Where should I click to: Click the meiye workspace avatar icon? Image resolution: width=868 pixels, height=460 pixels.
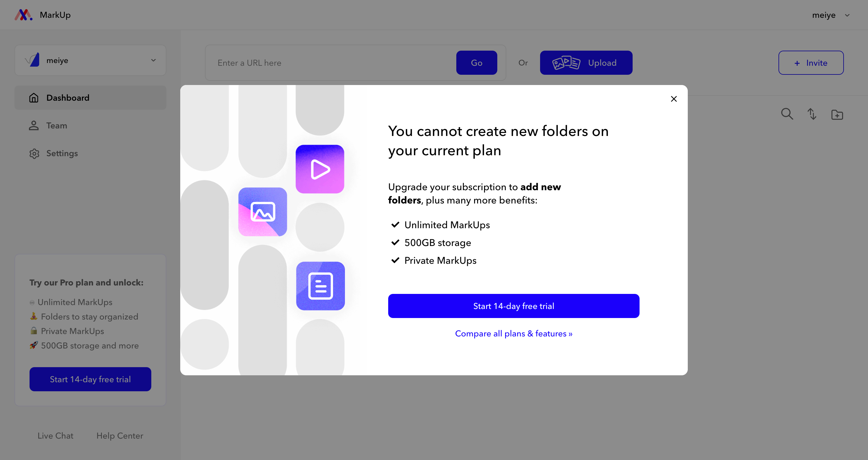(x=32, y=60)
